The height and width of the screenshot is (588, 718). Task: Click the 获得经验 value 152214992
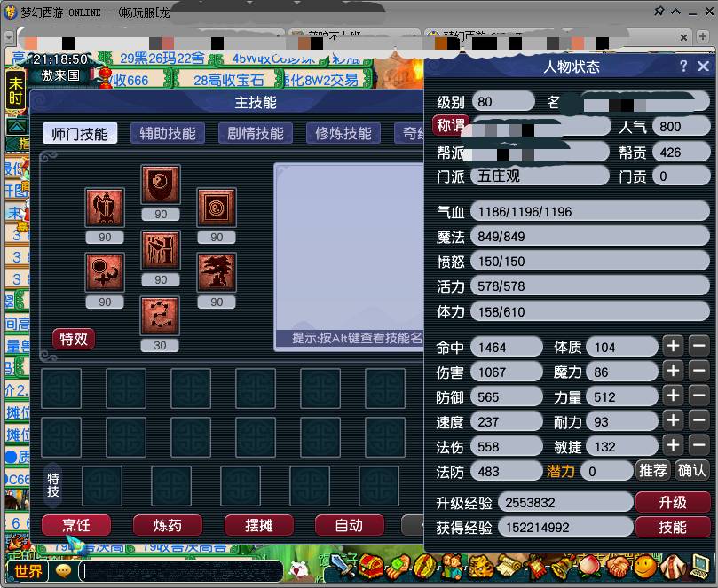[565, 527]
